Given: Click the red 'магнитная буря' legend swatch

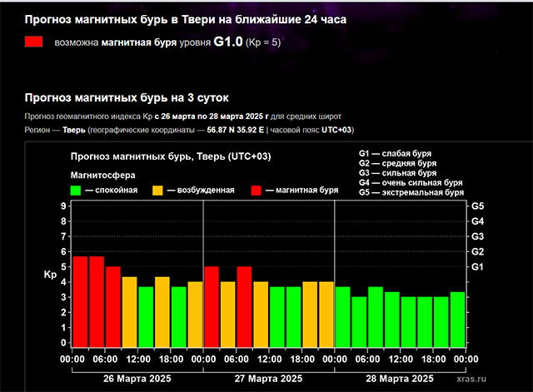Looking at the screenshot, I should (x=256, y=191).
